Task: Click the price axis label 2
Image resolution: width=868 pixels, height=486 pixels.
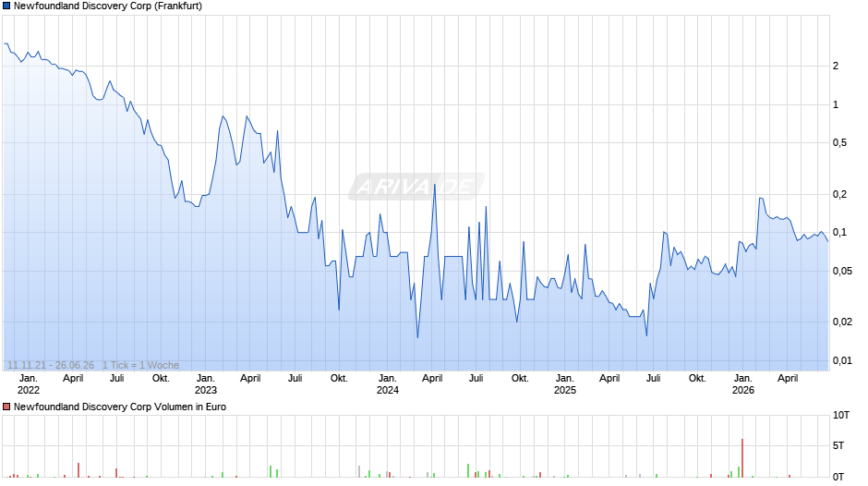Action: point(836,66)
